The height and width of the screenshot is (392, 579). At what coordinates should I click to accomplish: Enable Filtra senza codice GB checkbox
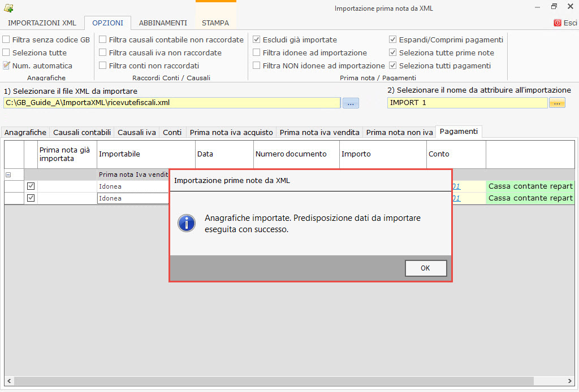(x=6, y=40)
